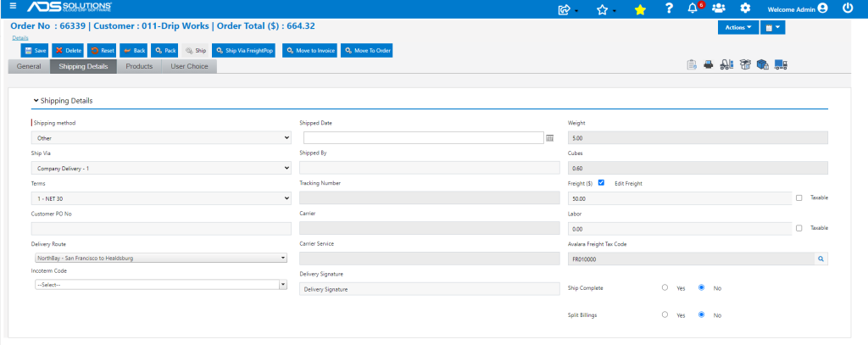868x345 pixels.
Task: Open notifications bell with 6 badge
Action: [x=693, y=8]
